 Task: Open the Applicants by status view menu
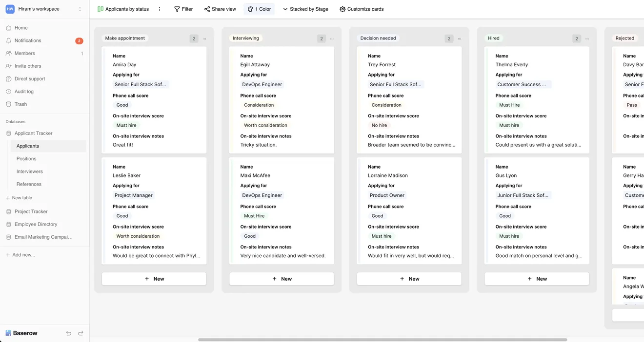coord(159,9)
